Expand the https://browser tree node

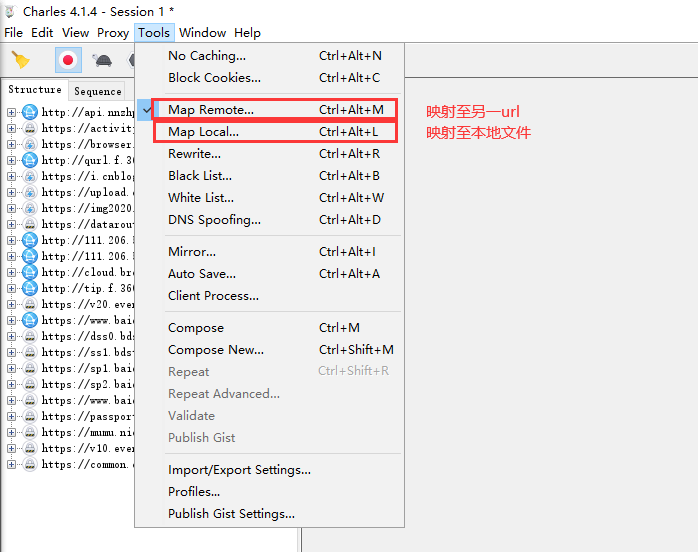click(12, 144)
